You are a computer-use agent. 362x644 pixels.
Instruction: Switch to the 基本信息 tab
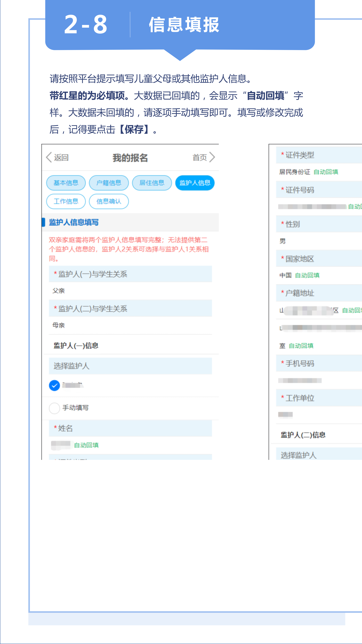click(x=66, y=183)
